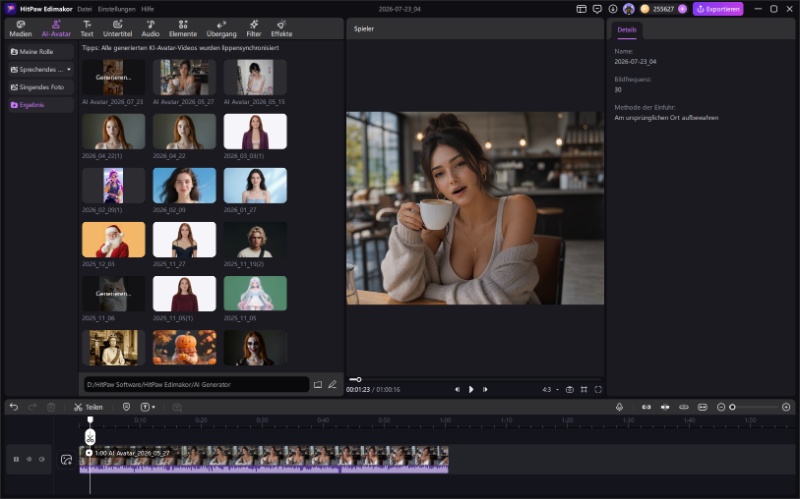Zoom in the timeline
Image resolution: width=800 pixels, height=499 pixels.
pyautogui.click(x=786, y=407)
